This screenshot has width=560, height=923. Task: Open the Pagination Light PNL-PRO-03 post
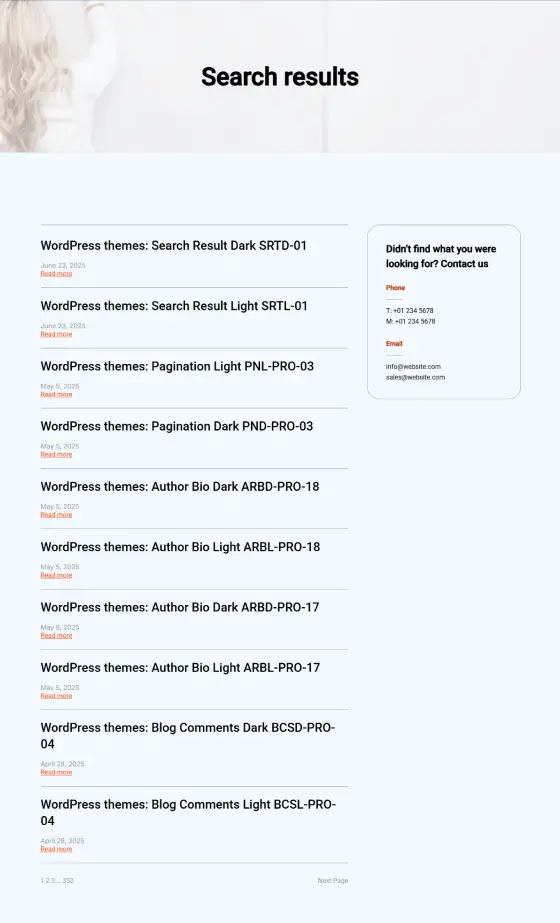click(x=177, y=366)
